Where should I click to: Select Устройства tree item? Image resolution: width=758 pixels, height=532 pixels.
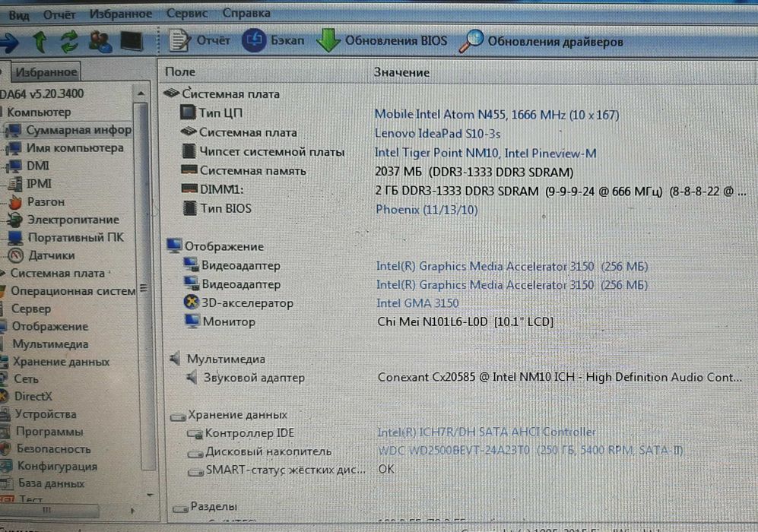[x=46, y=414]
